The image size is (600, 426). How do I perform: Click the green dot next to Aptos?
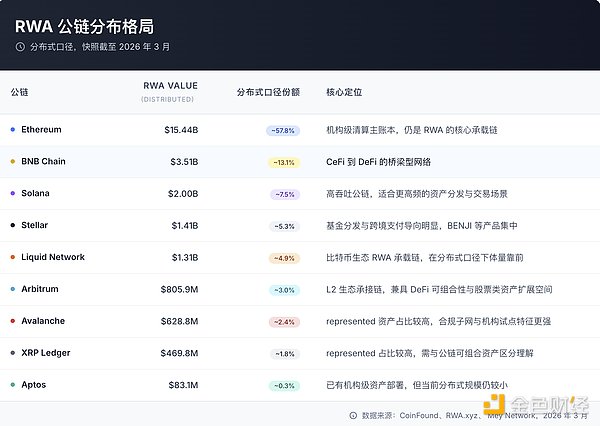coord(12,385)
